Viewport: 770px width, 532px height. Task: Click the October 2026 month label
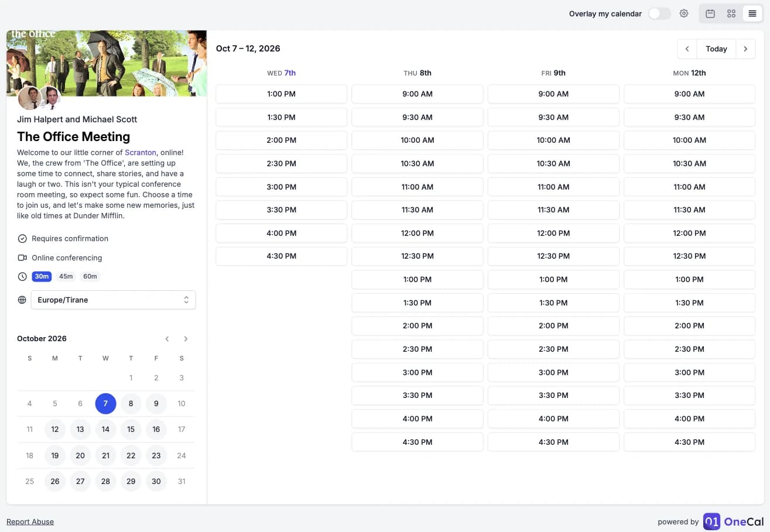pyautogui.click(x=42, y=339)
